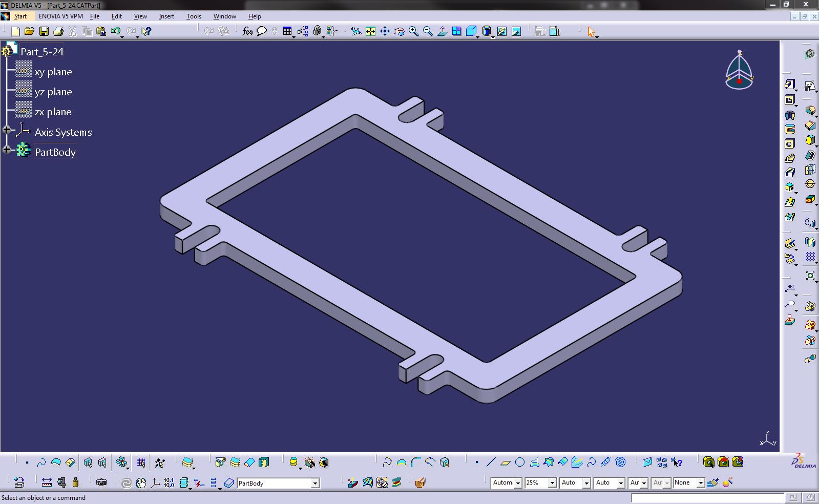Click the Pocket tool in right toolbar
The image size is (819, 504).
coord(789,99)
